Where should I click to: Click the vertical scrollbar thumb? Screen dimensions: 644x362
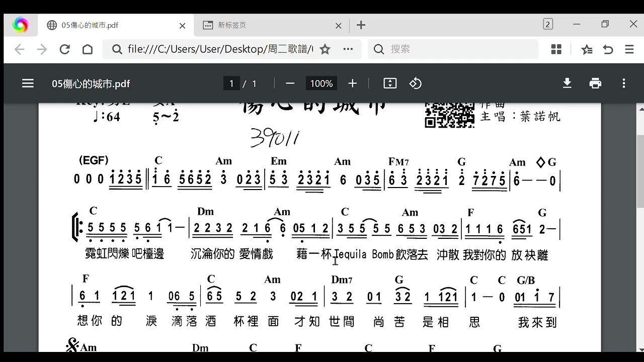pos(640,171)
